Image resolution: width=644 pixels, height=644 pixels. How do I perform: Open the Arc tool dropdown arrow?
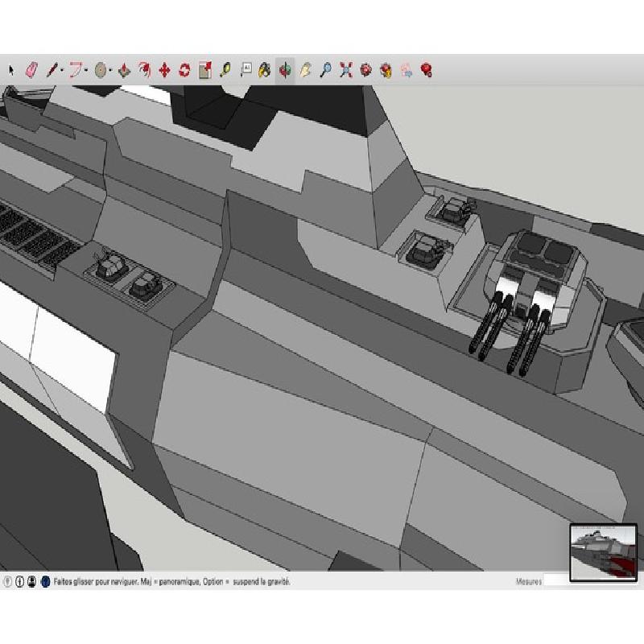[86, 71]
